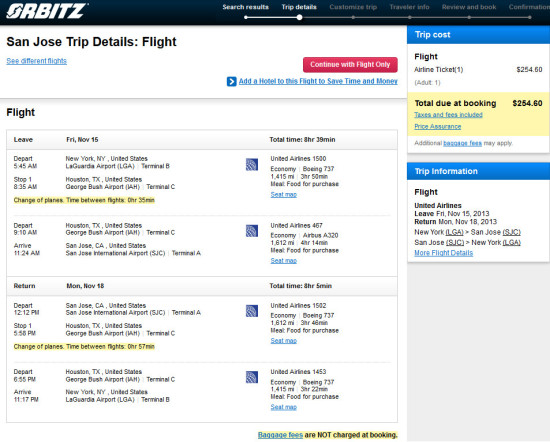Click the United logo for flight 1500
Viewport: 550px width, 442px height.
[252, 164]
